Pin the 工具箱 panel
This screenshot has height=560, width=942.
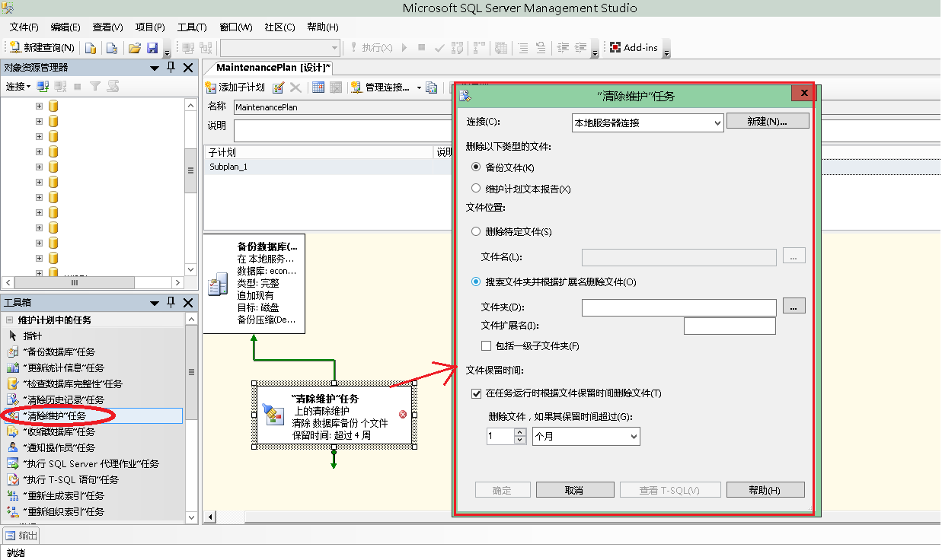click(x=171, y=302)
